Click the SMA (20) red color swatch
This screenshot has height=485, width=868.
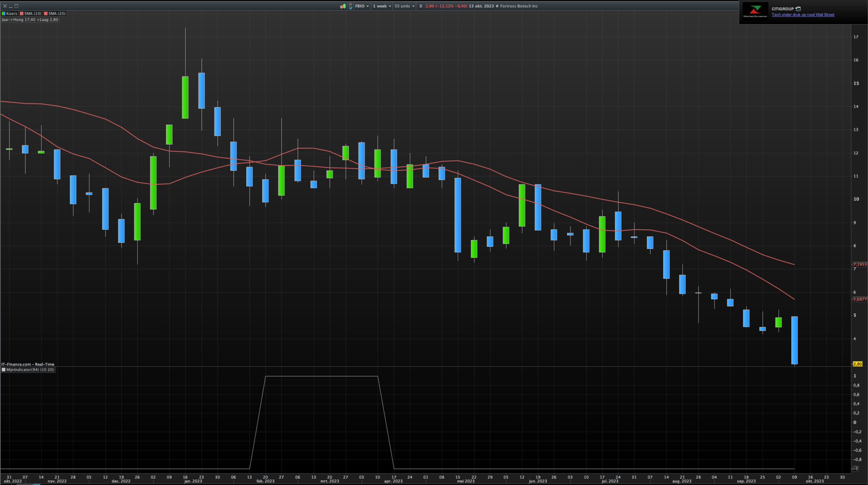coord(46,14)
